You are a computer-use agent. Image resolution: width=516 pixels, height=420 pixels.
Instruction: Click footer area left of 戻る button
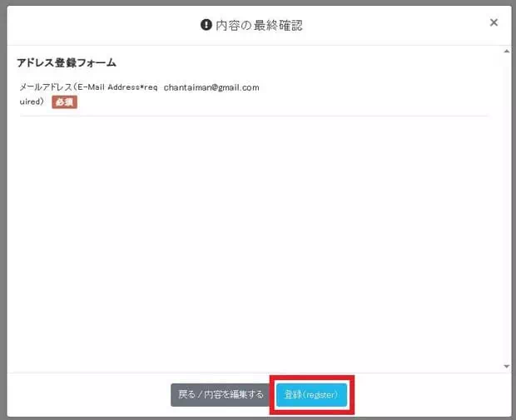point(83,394)
